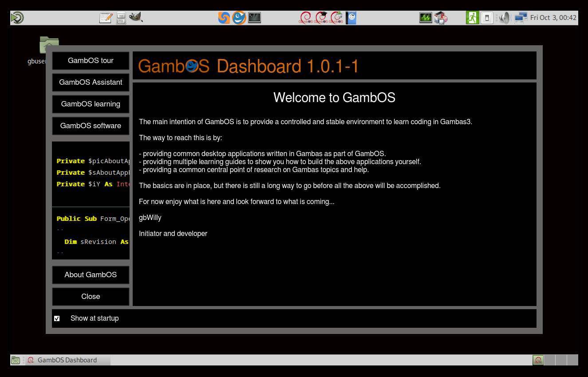Click the green exit/logout icon
This screenshot has width=588, height=377.
tap(472, 18)
